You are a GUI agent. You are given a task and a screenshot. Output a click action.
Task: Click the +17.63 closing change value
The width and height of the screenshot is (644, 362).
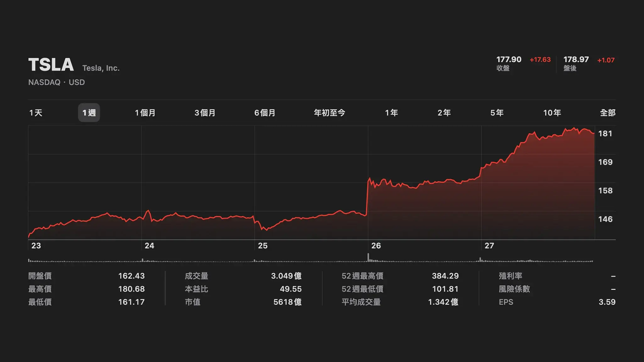(540, 60)
